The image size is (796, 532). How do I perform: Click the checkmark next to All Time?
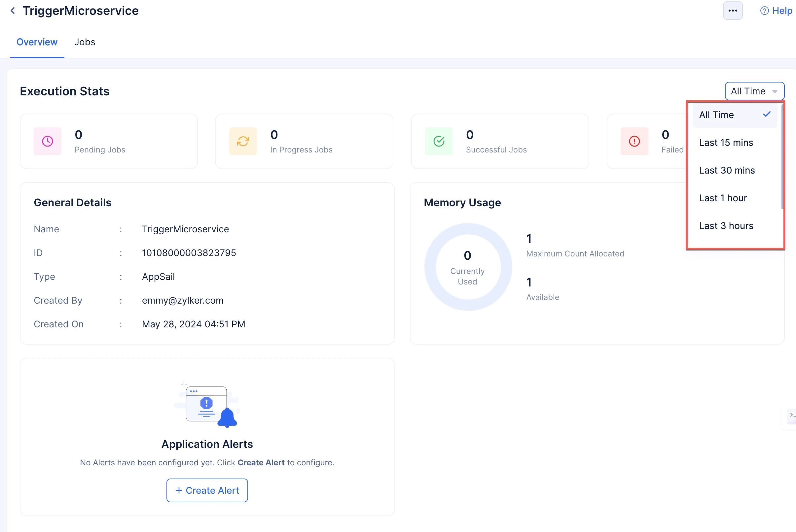pos(767,114)
